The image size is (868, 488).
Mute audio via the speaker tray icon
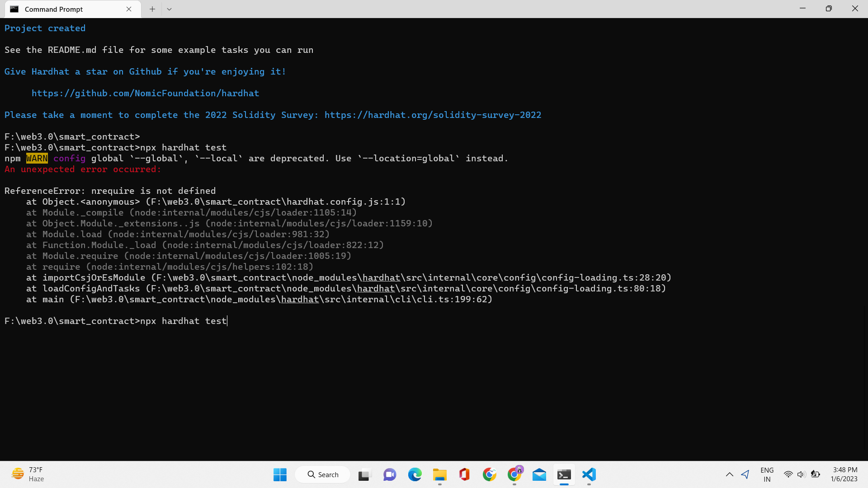(802, 474)
